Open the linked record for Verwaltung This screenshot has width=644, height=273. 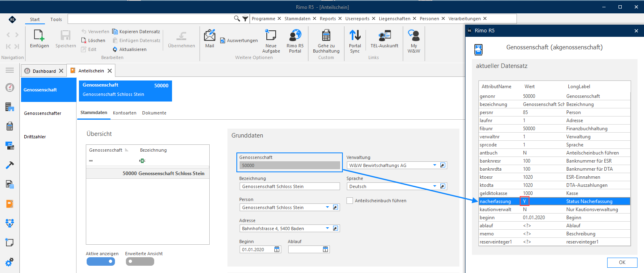tap(443, 165)
